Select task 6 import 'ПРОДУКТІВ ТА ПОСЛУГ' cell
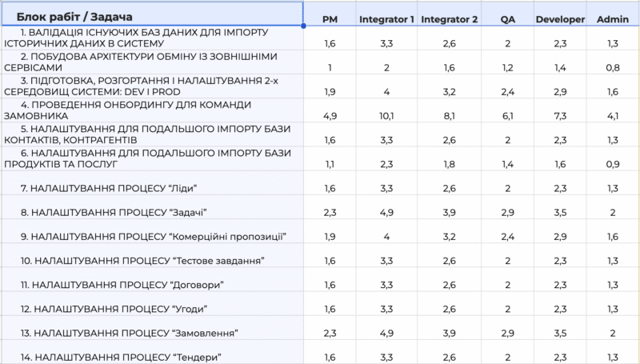This screenshot has height=364, width=640. (152, 158)
